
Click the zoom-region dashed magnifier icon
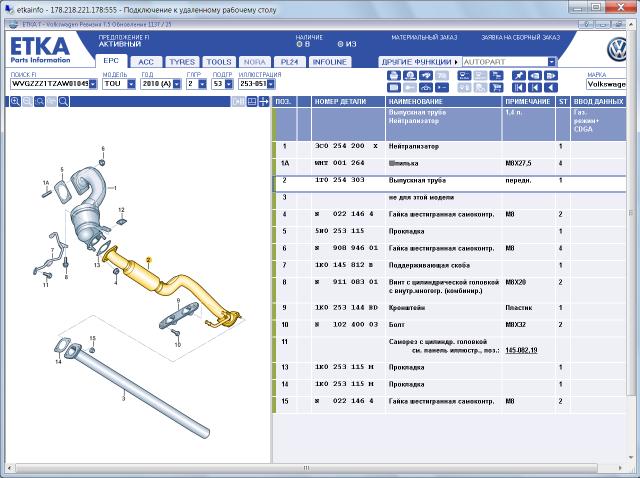39,102
